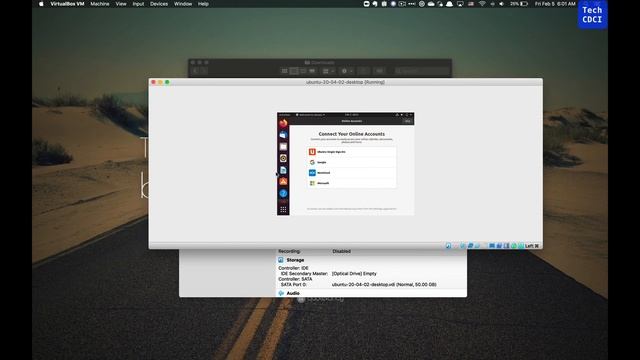The height and width of the screenshot is (360, 640).
Task: Show Applications grid in Ubuntu dock
Action: click(283, 209)
